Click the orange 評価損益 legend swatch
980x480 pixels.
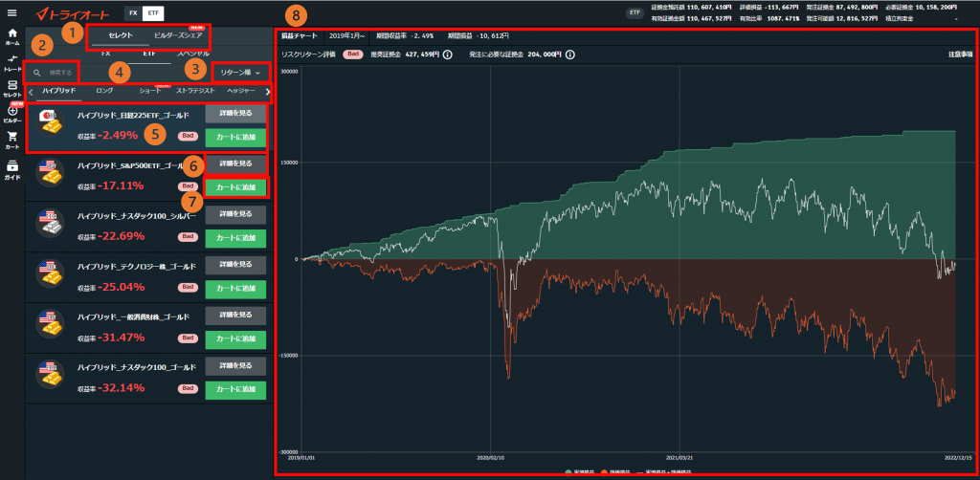(606, 473)
